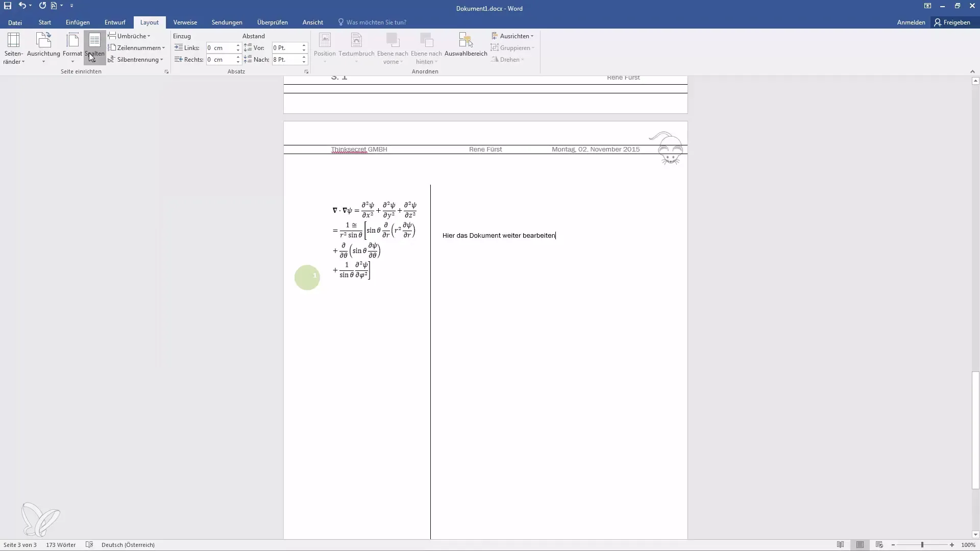
Task: Open ribbon display options icon
Action: tap(927, 6)
